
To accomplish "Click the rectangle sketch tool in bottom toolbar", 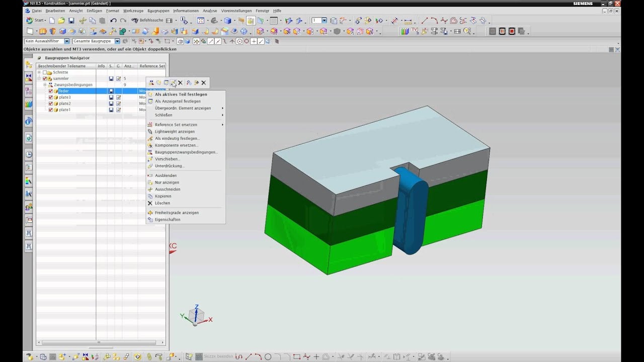I will [297, 356].
